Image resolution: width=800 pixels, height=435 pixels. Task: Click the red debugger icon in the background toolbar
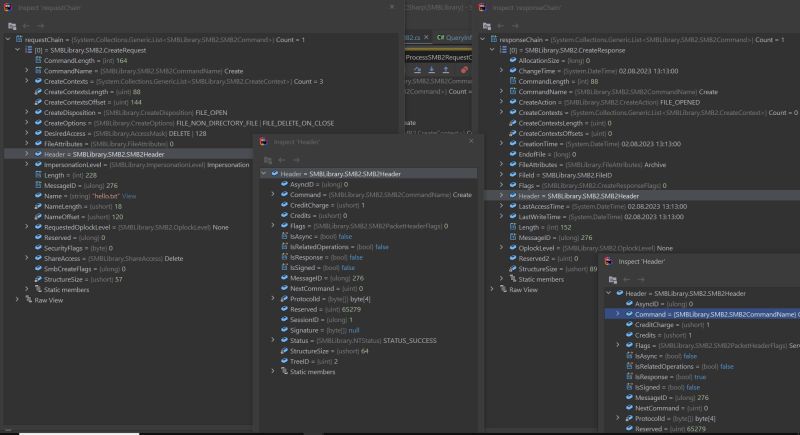[464, 70]
